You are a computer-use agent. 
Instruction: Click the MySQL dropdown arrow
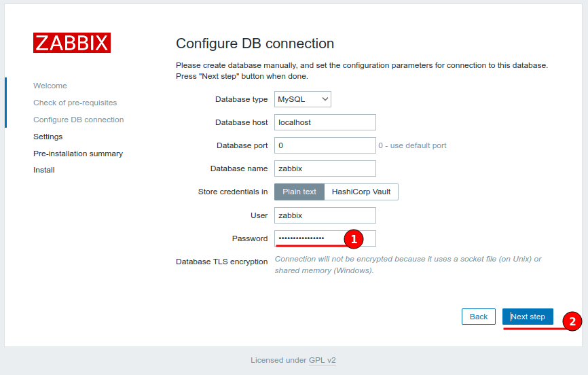(x=325, y=99)
